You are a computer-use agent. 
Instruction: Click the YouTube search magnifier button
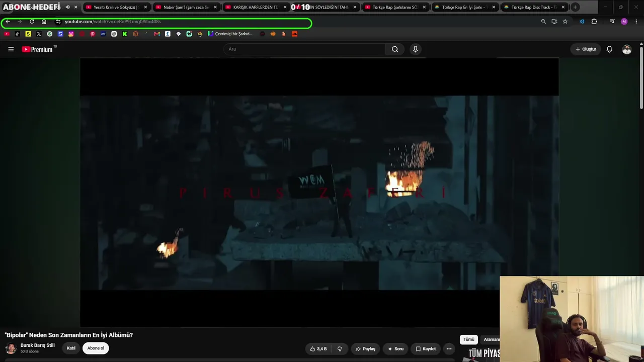tap(395, 49)
